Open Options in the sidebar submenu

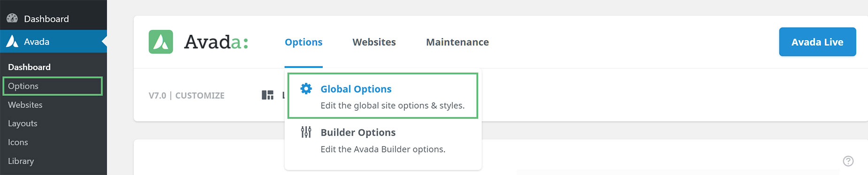pyautogui.click(x=53, y=86)
